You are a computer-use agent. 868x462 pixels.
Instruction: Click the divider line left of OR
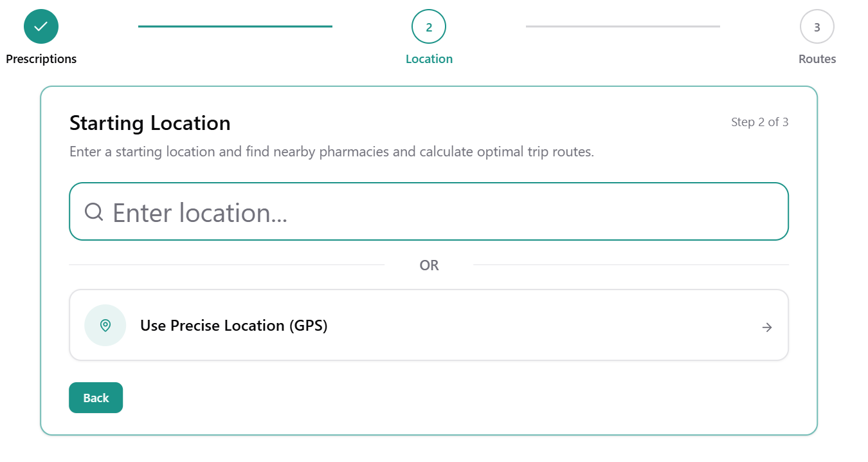pos(226,265)
